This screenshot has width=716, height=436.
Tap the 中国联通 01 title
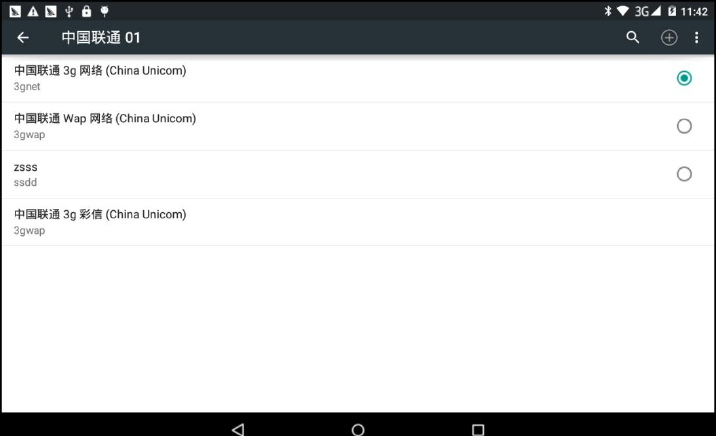click(101, 37)
